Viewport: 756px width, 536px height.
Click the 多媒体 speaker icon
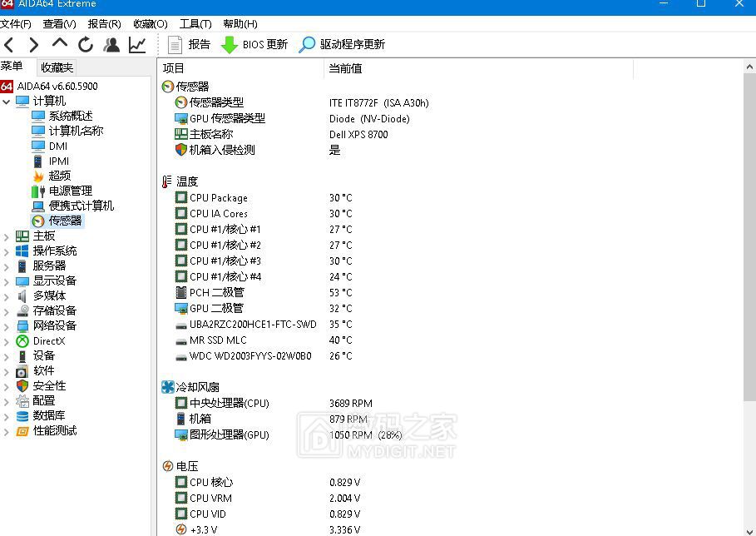[x=22, y=295]
